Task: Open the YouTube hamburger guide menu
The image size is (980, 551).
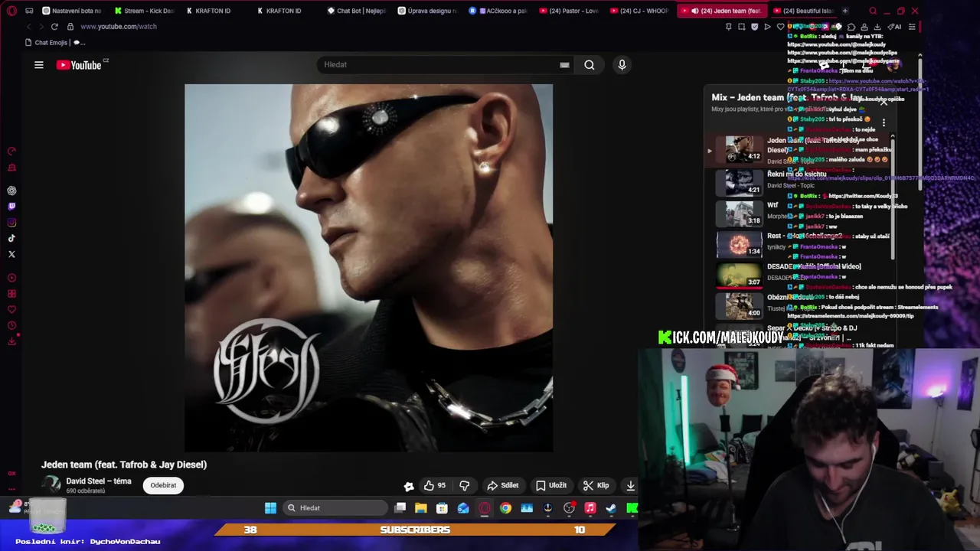Action: 39,65
